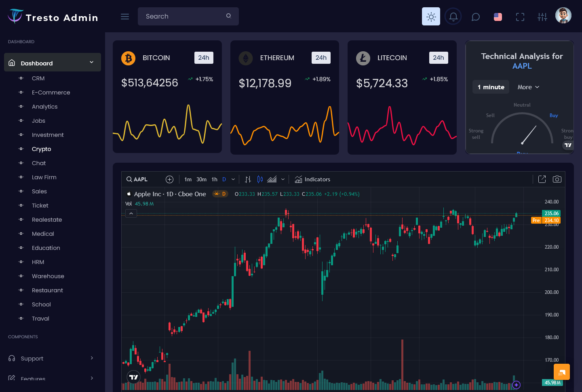Click Bitcoin 24h badge

(x=204, y=58)
